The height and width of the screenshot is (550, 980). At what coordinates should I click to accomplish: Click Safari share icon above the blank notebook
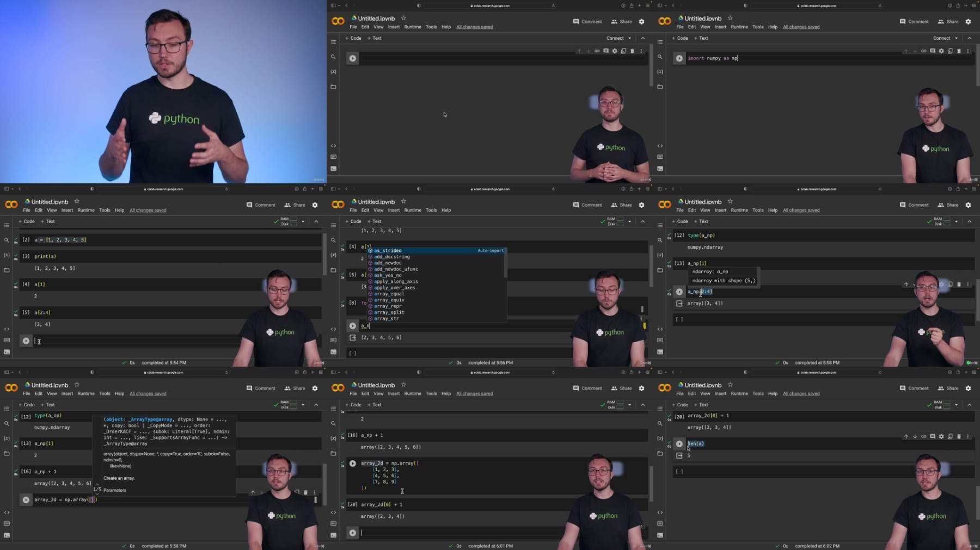[x=631, y=5]
